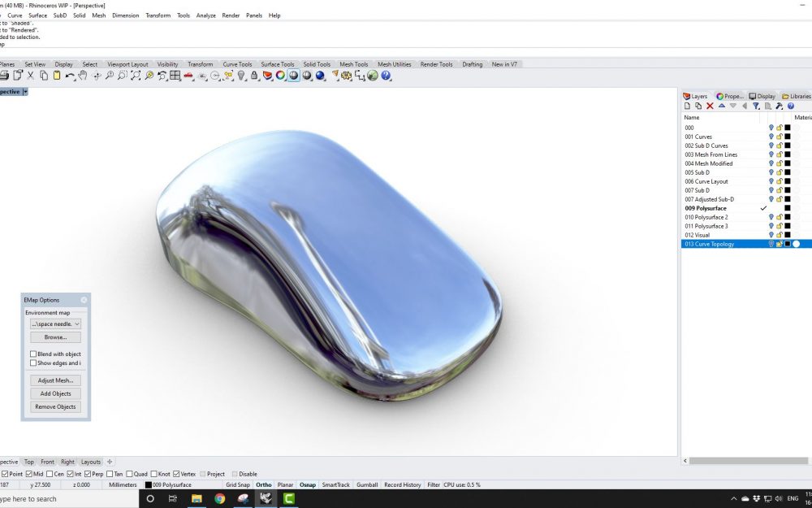Toggle the Mid osnap checkbox

click(x=29, y=474)
